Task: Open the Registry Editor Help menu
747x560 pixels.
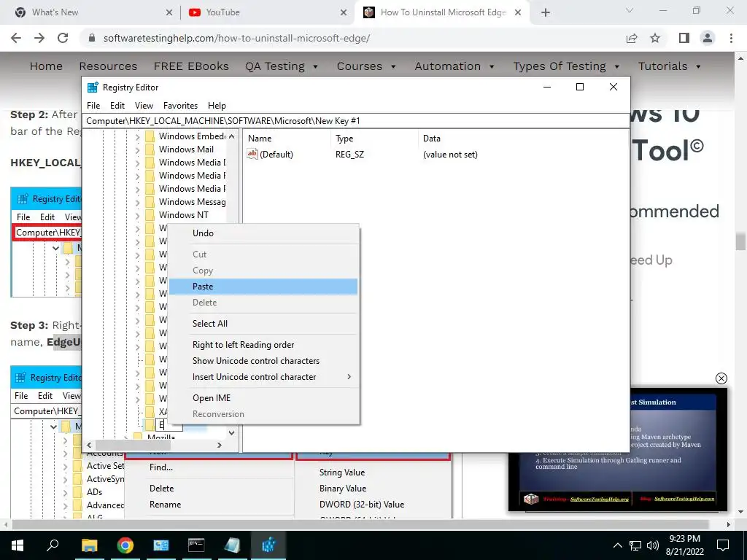Action: [x=217, y=106]
